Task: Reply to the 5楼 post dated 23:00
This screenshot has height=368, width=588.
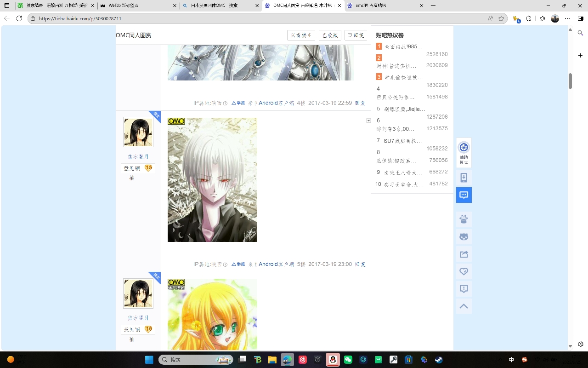Action: pos(360,264)
